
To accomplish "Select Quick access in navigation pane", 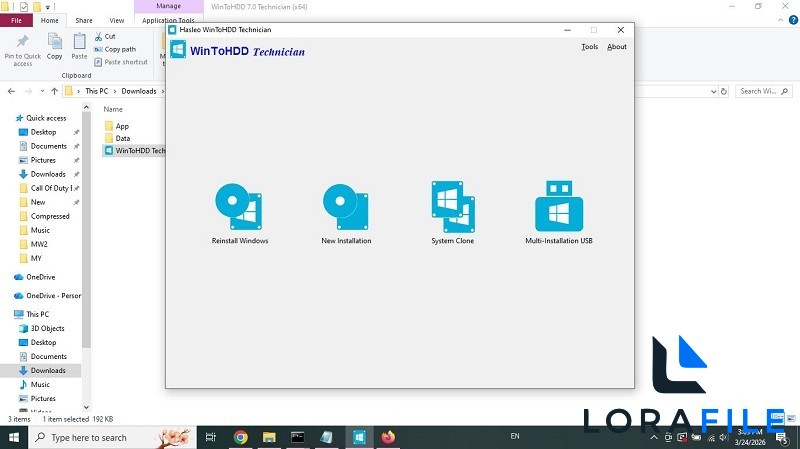I will (x=41, y=118).
